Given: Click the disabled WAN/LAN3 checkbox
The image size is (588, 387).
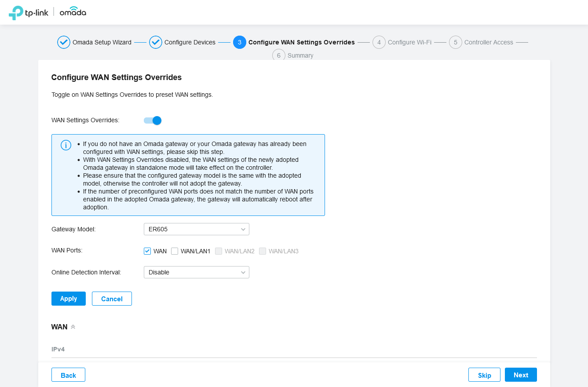Looking at the screenshot, I should (263, 251).
